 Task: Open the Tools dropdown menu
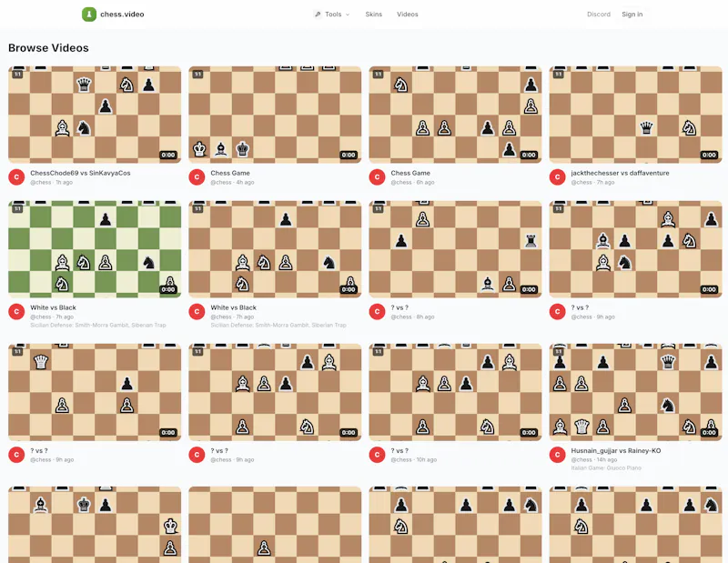pos(332,15)
